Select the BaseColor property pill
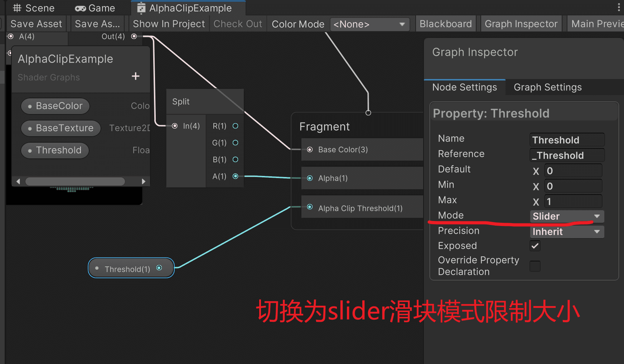Image resolution: width=624 pixels, height=364 pixels. (x=55, y=106)
